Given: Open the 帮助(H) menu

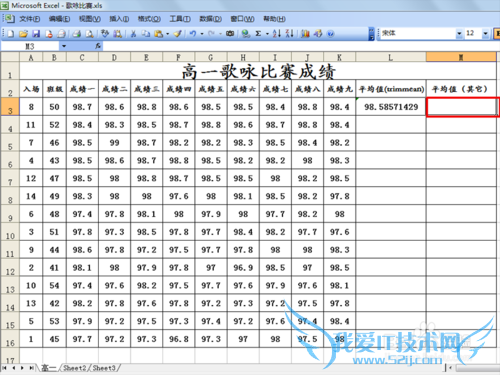Looking at the screenshot, I should coord(274,19).
